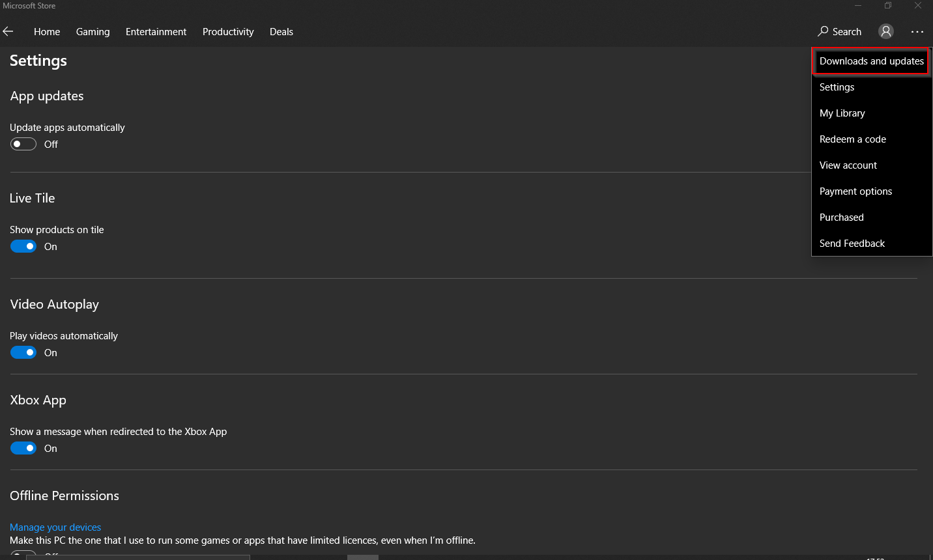
Task: Disable Play videos automatically toggle
Action: [23, 352]
